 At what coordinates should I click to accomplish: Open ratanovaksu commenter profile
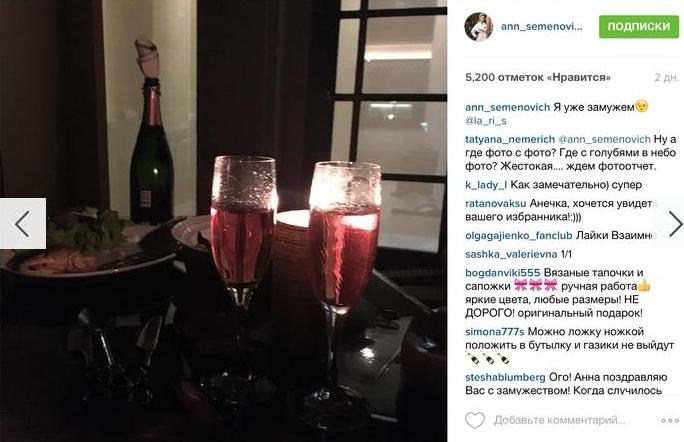496,203
